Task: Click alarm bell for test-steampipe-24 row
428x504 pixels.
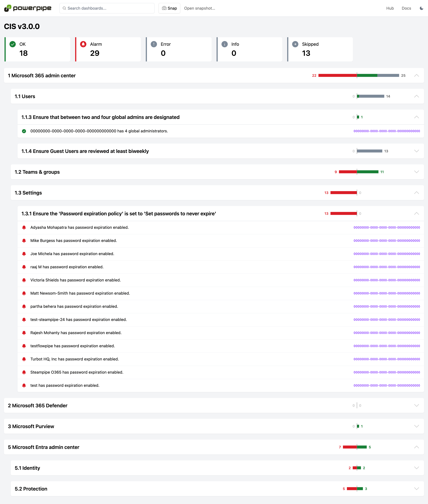Action: pyautogui.click(x=24, y=320)
